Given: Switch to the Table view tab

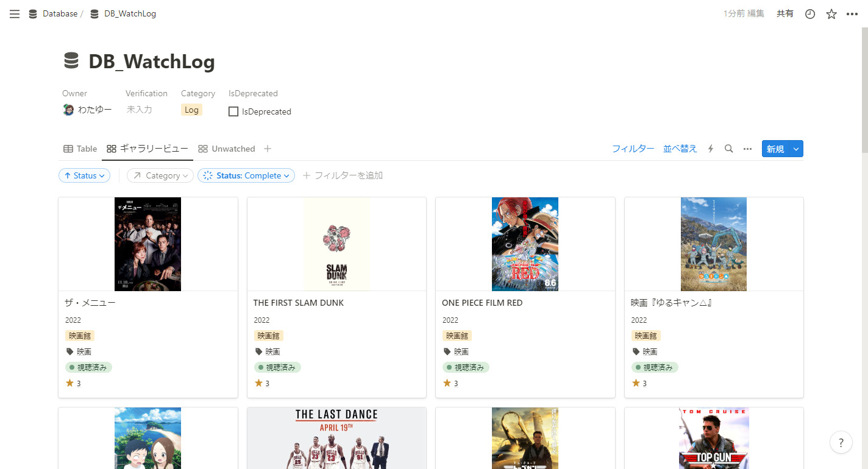Looking at the screenshot, I should point(80,149).
